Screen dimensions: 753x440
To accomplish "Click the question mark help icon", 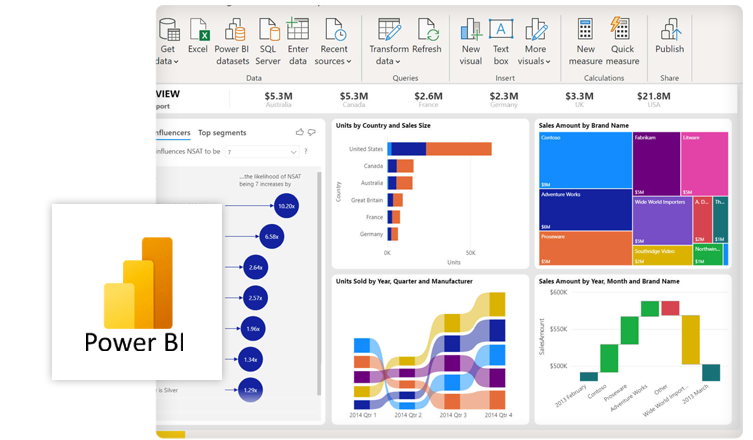I will [x=305, y=151].
